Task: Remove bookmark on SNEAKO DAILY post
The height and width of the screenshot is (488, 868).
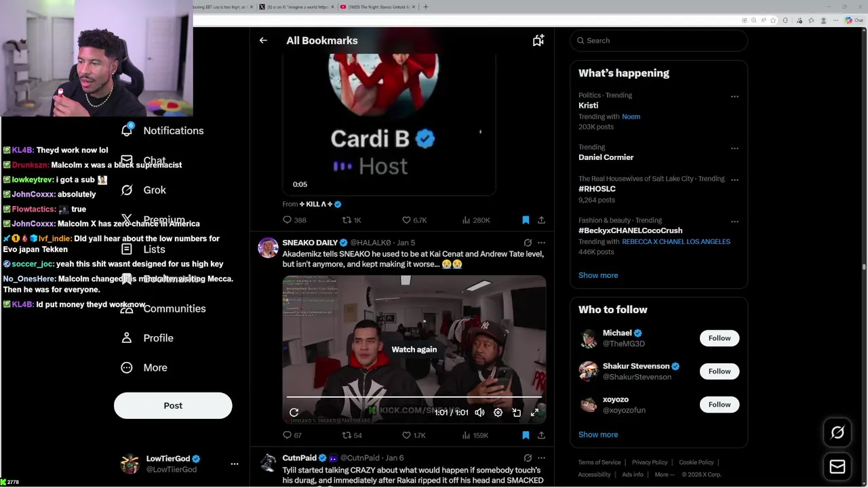Action: (526, 435)
